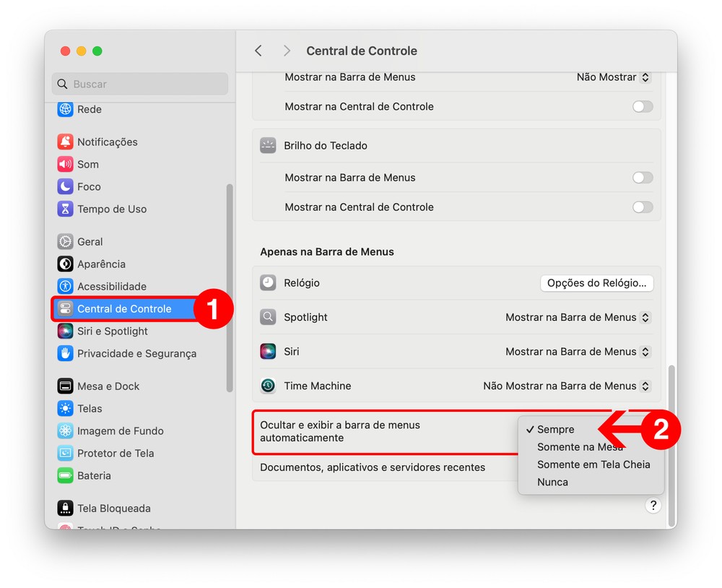Select the Imagem de Fundo icon
This screenshot has height=588, width=722.
pyautogui.click(x=65, y=431)
